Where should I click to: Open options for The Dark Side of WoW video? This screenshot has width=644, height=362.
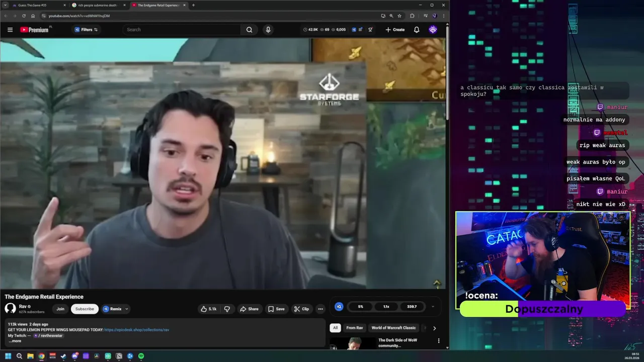(x=439, y=340)
